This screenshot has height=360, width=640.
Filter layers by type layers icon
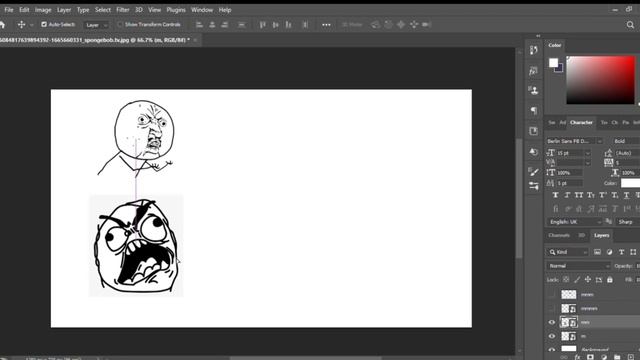click(621, 252)
